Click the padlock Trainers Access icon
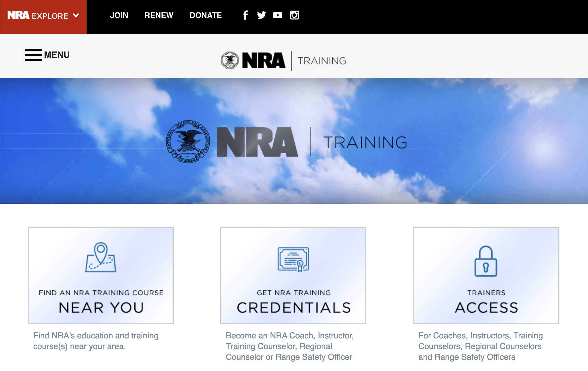The height and width of the screenshot is (371, 588). [486, 261]
